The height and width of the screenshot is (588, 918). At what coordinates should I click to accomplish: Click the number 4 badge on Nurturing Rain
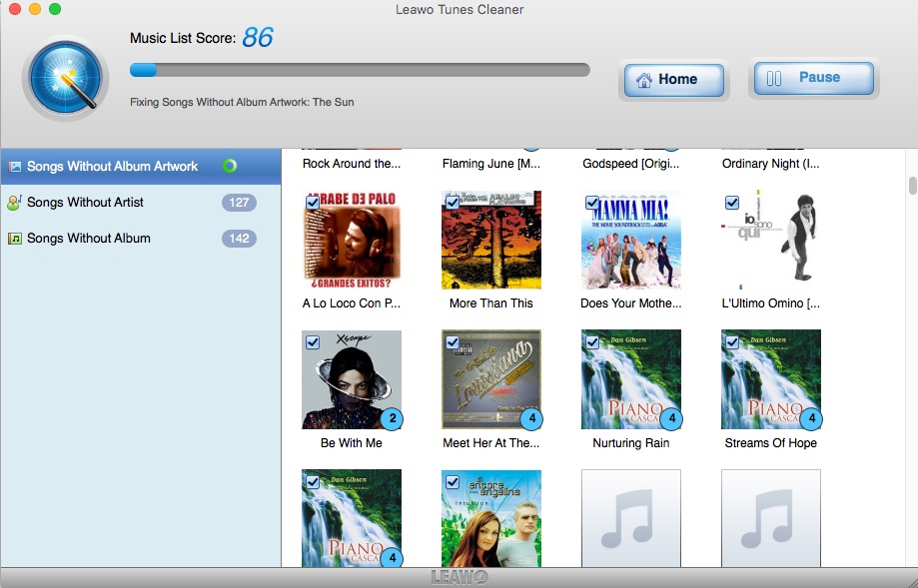(x=672, y=418)
